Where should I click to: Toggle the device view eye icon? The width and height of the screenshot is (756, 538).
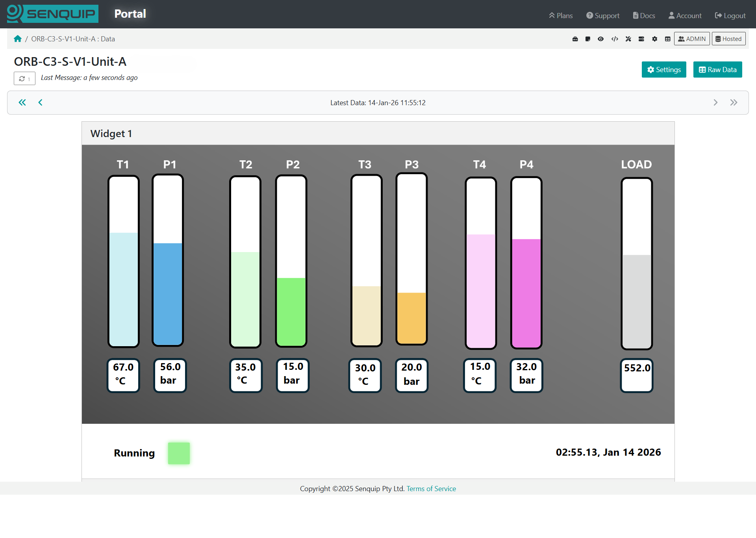pyautogui.click(x=601, y=39)
